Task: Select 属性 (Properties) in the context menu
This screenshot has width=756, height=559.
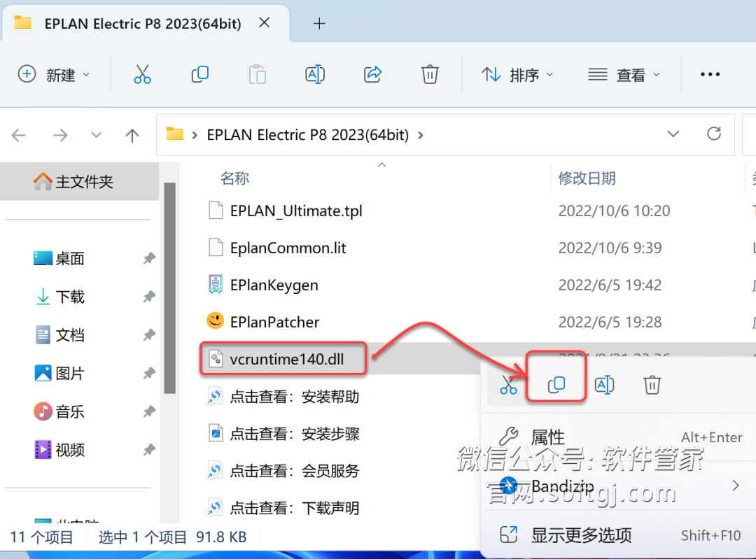Action: [547, 437]
